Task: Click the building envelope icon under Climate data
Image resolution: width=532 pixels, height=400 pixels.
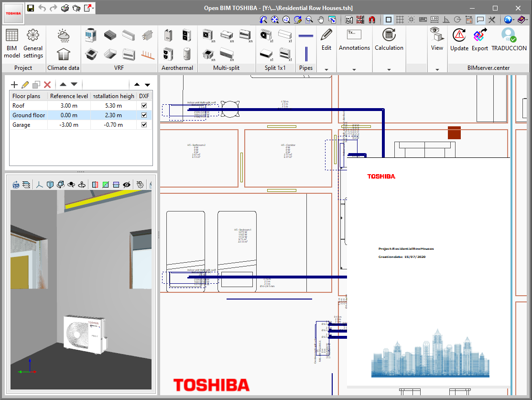Action: (64, 55)
